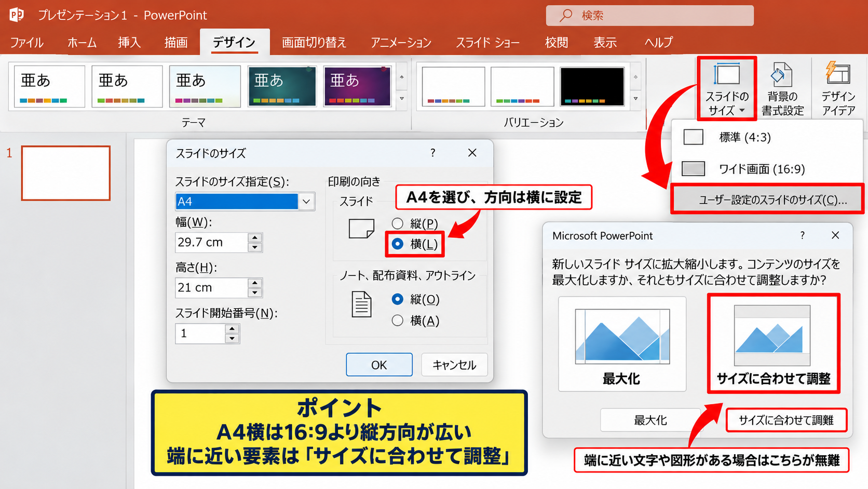Close the スライドのサイズ dialog
Screen dimensions: 868x489
(x=472, y=153)
